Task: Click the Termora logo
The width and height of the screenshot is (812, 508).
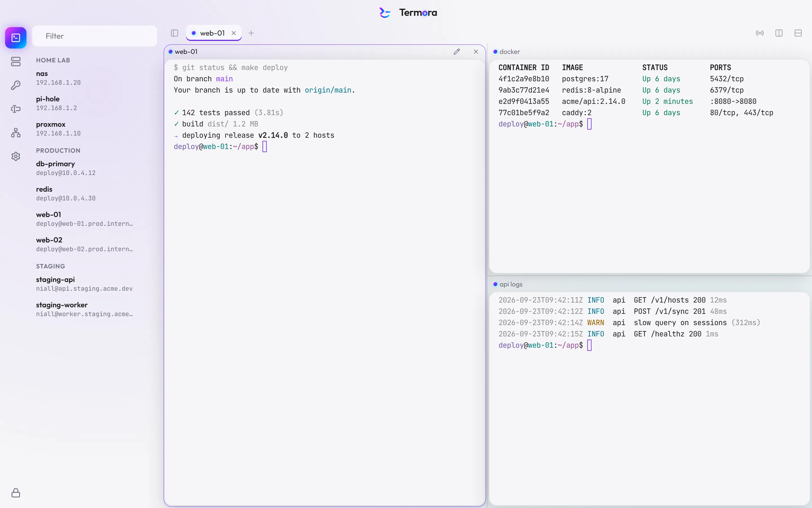Action: pyautogui.click(x=408, y=13)
